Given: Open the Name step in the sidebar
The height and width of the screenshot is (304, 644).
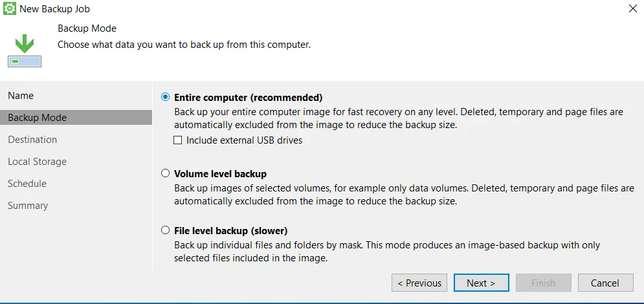Looking at the screenshot, I should click(21, 96).
